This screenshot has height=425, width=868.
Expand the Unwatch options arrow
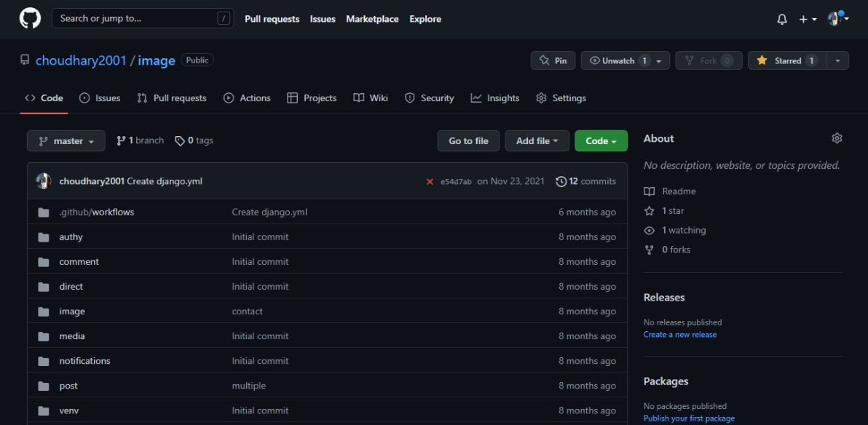tap(659, 61)
